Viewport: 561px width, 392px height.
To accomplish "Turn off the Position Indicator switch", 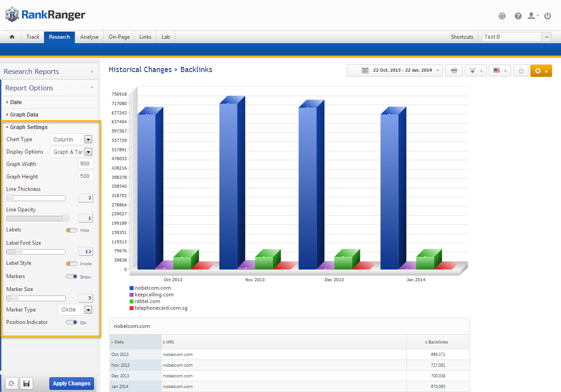I will [71, 323].
